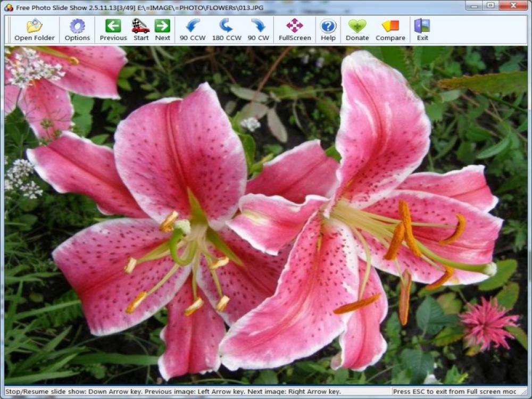Screen dimensions: 532x399
Task: Click the Next toolbar label text
Action: [x=162, y=38]
